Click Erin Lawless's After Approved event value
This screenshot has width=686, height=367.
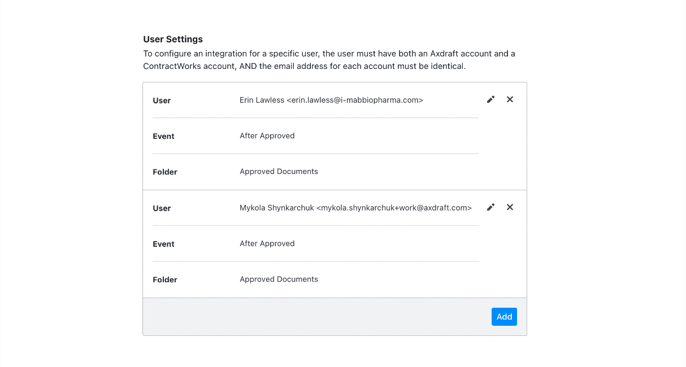pyautogui.click(x=267, y=136)
